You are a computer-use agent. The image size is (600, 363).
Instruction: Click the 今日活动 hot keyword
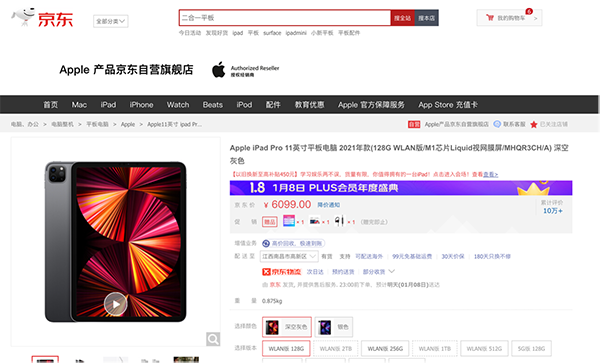pyautogui.click(x=190, y=33)
